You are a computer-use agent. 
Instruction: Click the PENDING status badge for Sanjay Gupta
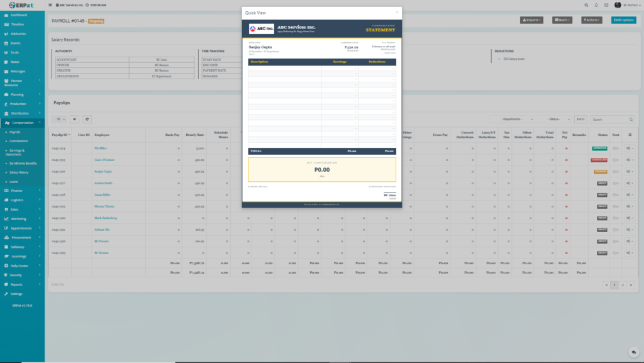click(601, 172)
